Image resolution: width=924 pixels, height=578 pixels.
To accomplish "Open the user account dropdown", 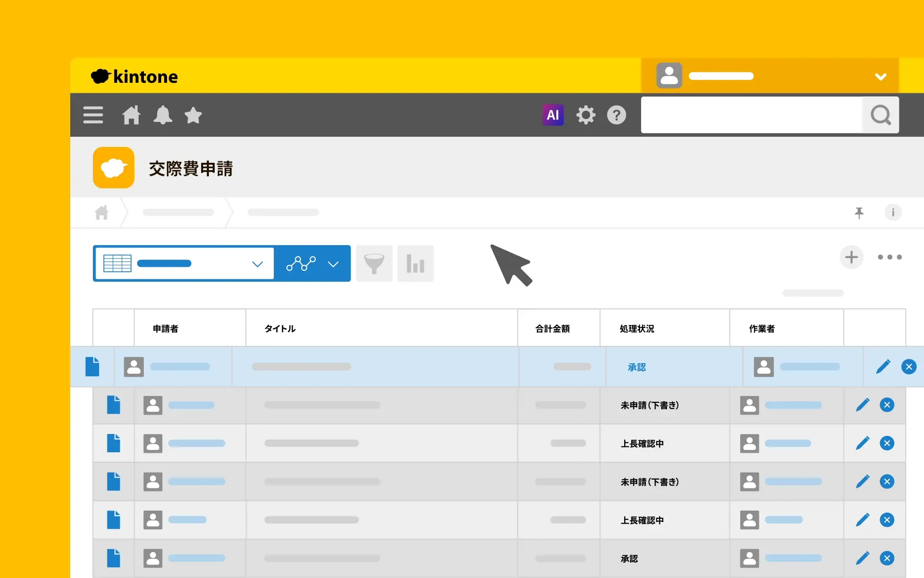I will (880, 77).
